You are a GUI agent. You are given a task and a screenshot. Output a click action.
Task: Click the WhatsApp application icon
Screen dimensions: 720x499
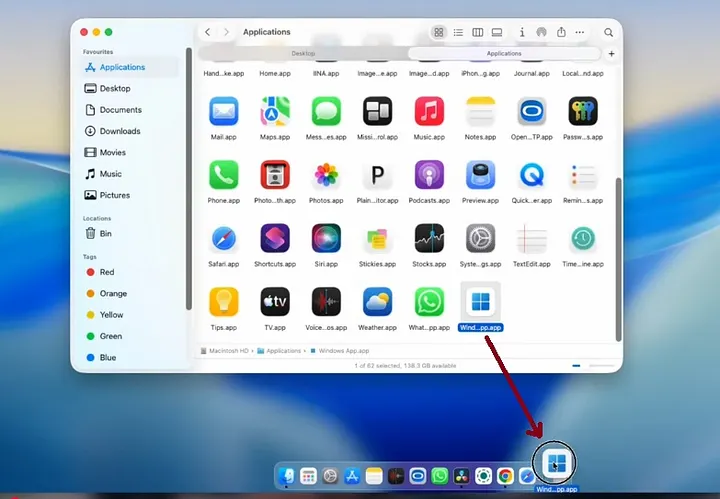tap(429, 302)
